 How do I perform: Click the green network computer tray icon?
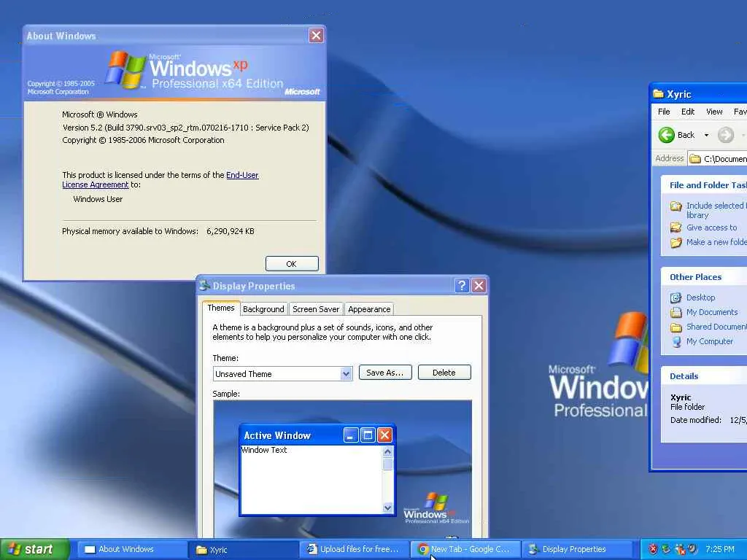coord(666,549)
